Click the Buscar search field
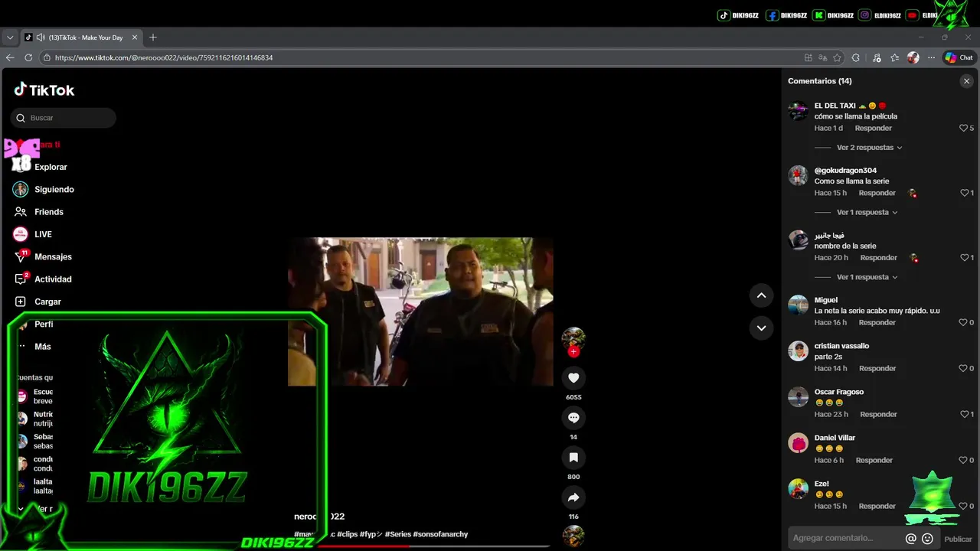The image size is (980, 551). pyautogui.click(x=64, y=118)
